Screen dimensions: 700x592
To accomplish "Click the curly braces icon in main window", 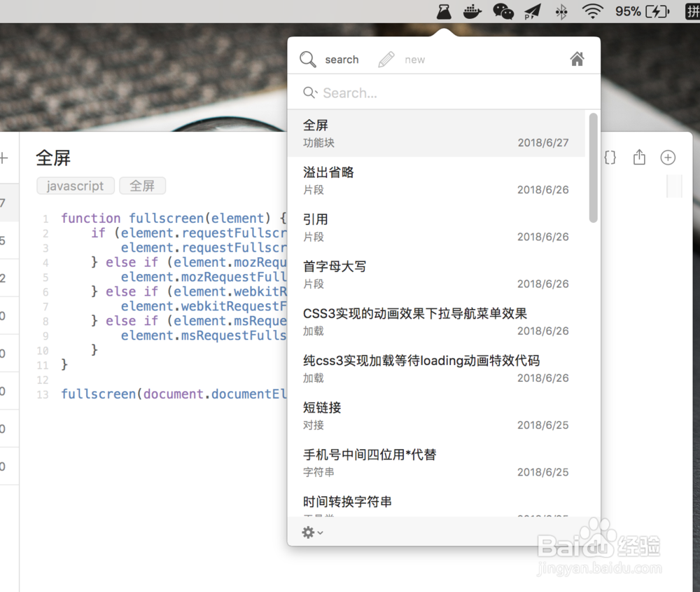I will point(610,157).
